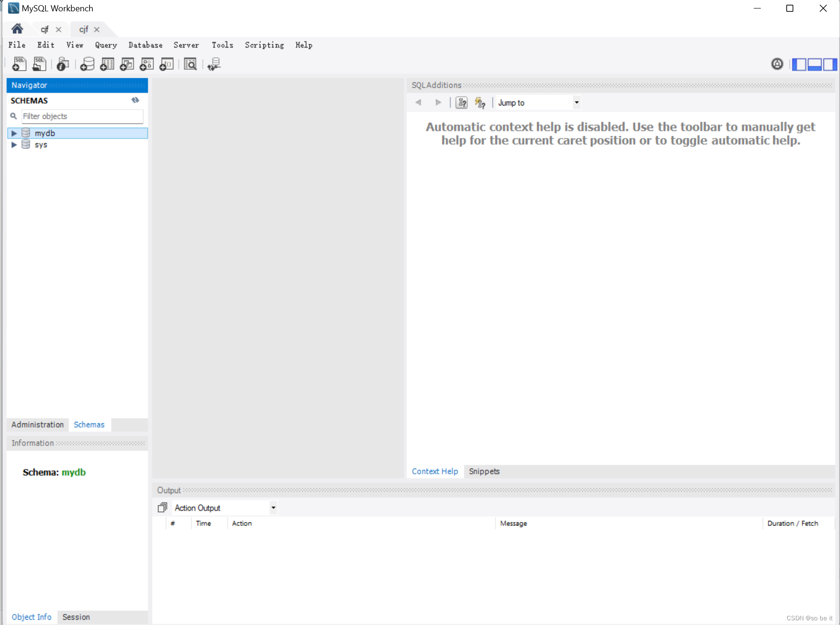The image size is (840, 625).
Task: Open the Query menu
Action: pyautogui.click(x=106, y=45)
